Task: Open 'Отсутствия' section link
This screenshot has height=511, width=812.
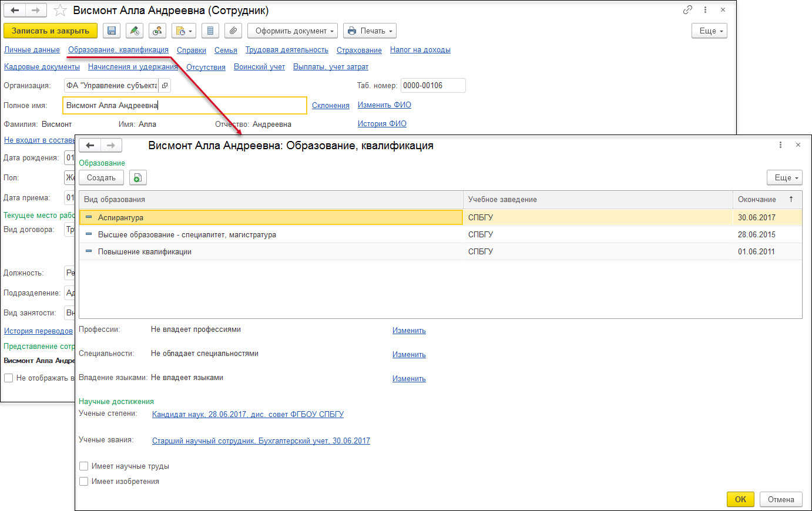Action: pos(206,68)
